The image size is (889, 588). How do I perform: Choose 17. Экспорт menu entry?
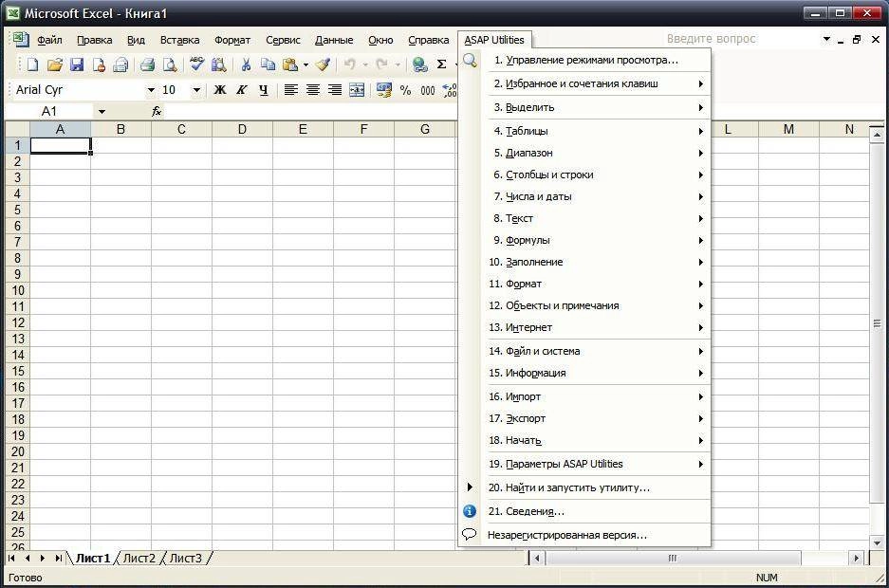pyautogui.click(x=585, y=418)
